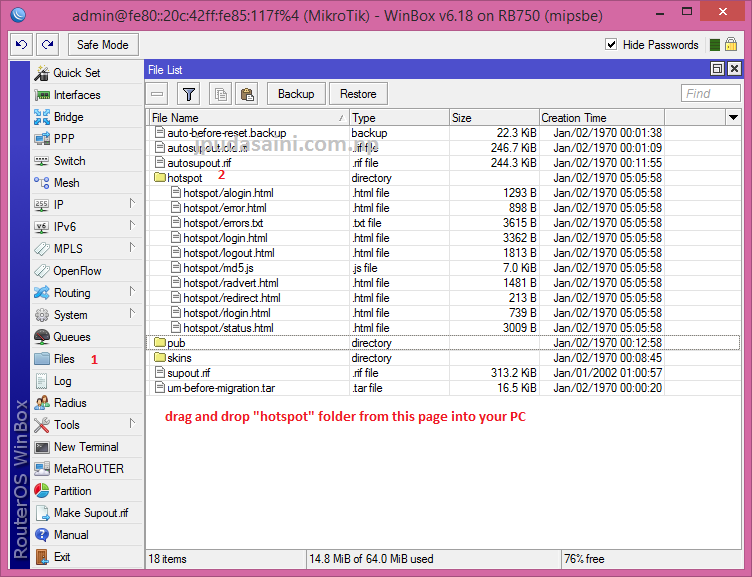Select hotspot/errors.txt file
This screenshot has width=752, height=577.
coord(443,223)
